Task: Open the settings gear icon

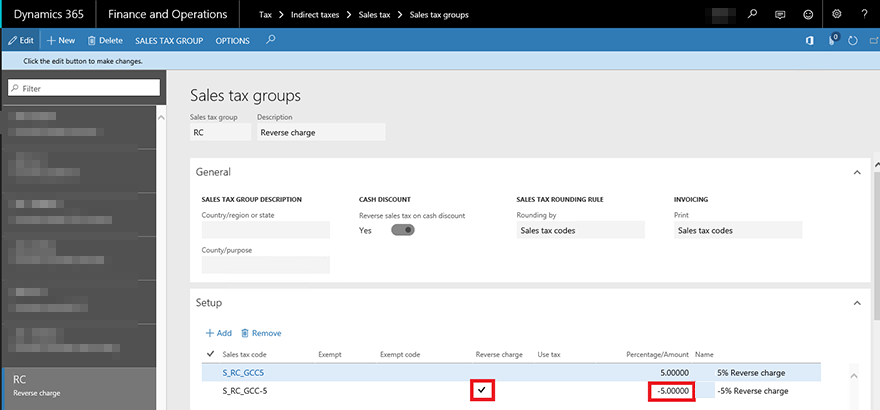Action: click(836, 15)
